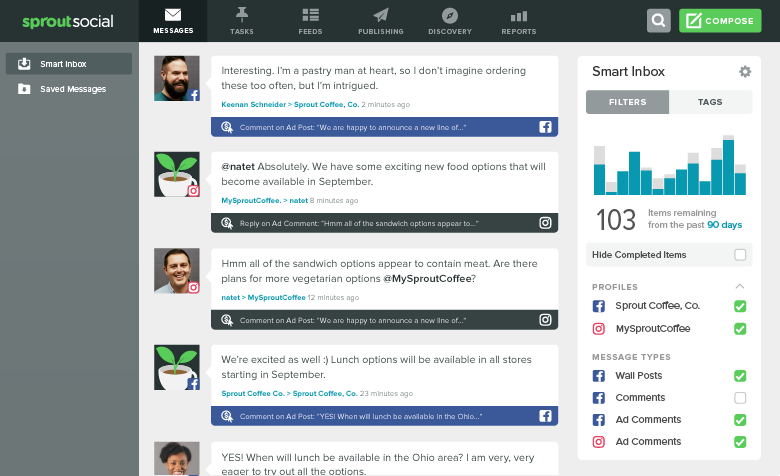Viewport: 780px width, 476px height.
Task: Uncheck the Sprout Coffee, Co. profile checkbox
Action: [740, 306]
